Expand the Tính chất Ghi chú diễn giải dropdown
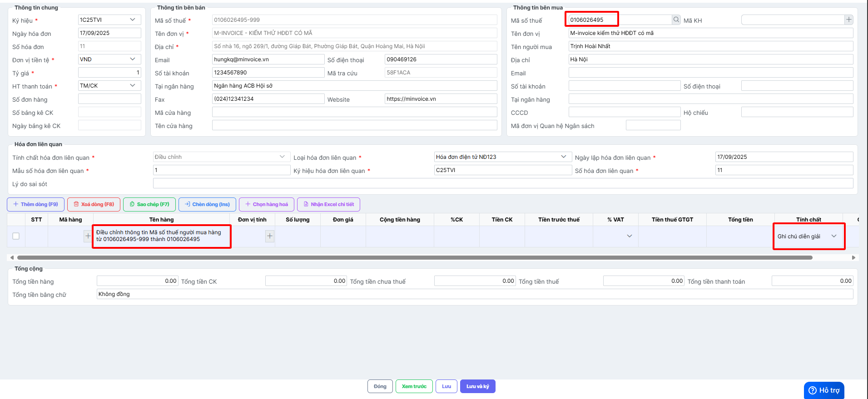Screen dimensions: 868x399 tap(833, 236)
